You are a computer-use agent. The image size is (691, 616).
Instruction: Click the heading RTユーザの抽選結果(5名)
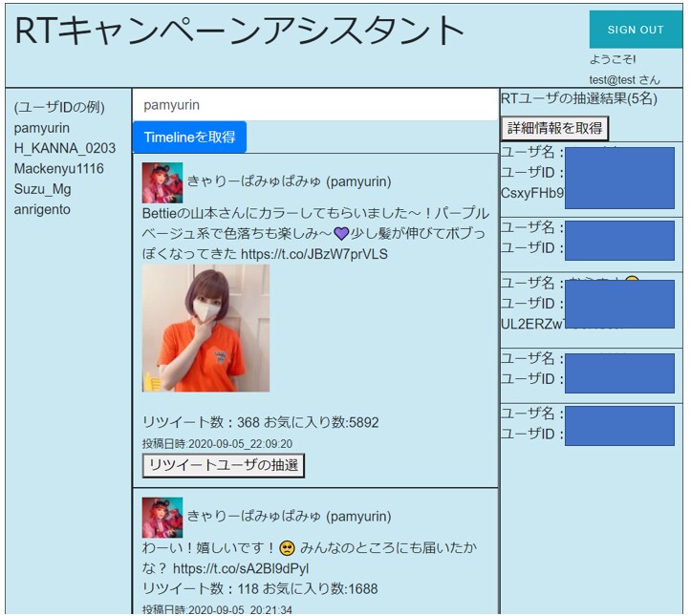[579, 98]
